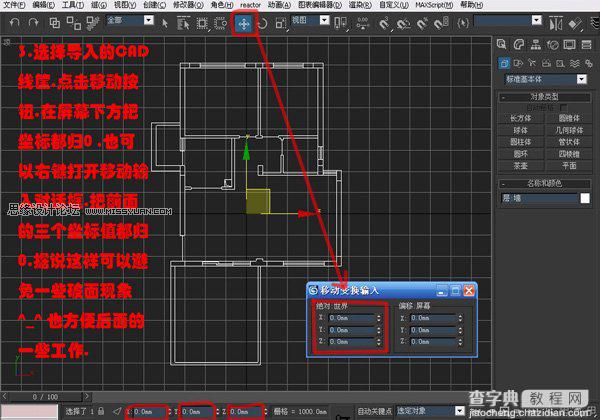Image resolution: width=600 pixels, height=420 pixels.
Task: Open the reactor menu
Action: [250, 5]
